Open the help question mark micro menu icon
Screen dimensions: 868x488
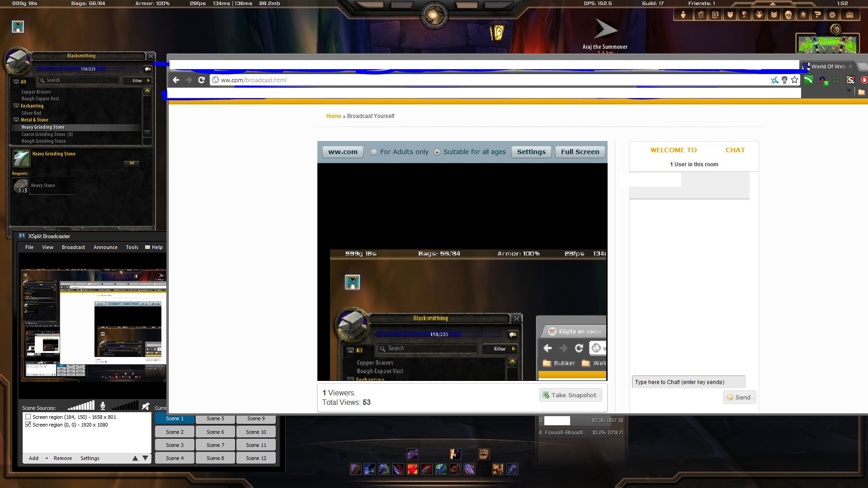pos(817,15)
